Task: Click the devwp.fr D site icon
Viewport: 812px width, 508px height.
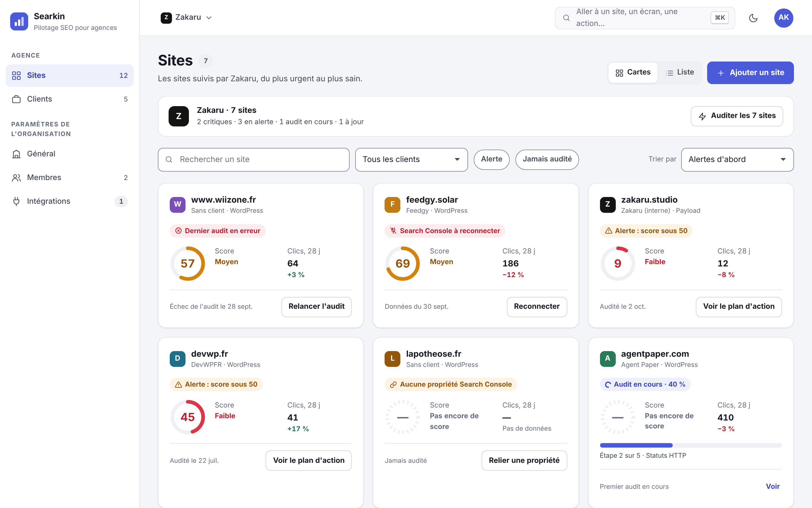Action: tap(178, 359)
